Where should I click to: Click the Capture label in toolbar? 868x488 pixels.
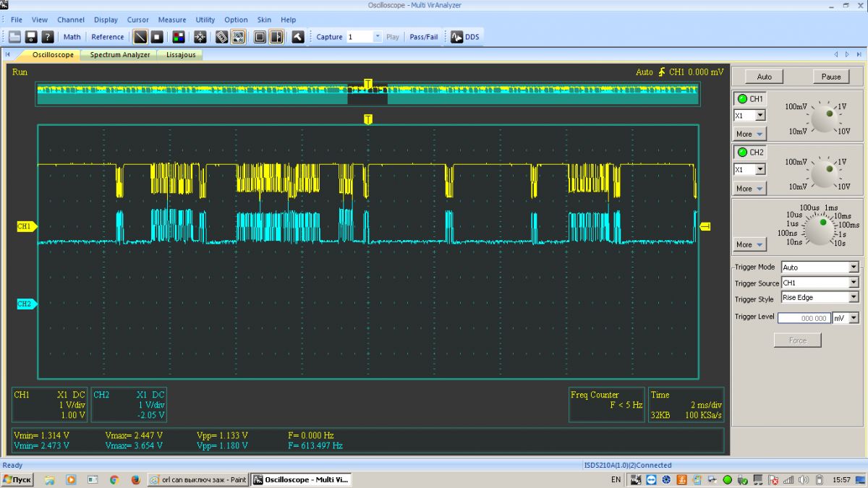click(329, 37)
